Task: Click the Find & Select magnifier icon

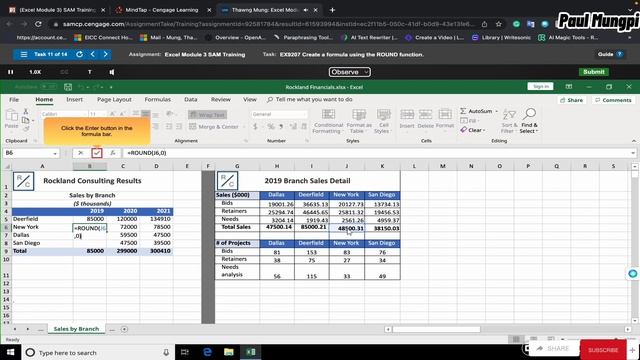Action: 529,114
